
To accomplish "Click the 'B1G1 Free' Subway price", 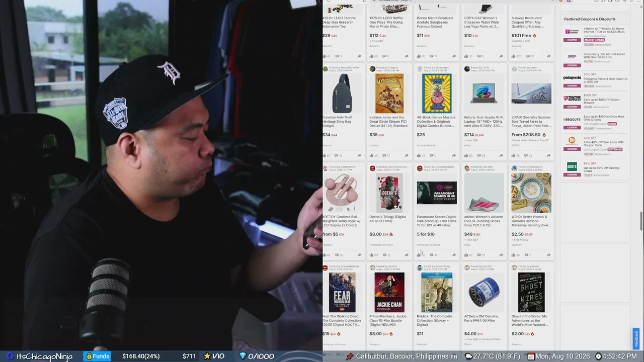I will (521, 36).
